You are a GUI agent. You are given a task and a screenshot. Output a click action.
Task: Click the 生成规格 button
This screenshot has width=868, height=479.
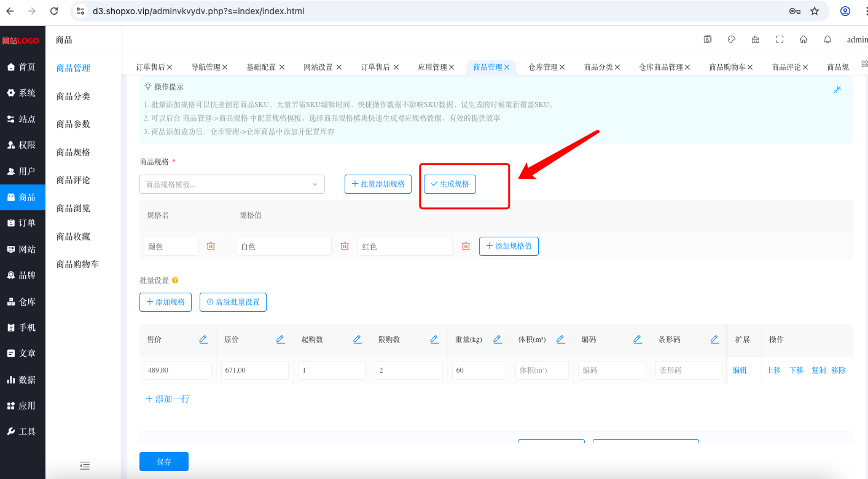point(450,184)
